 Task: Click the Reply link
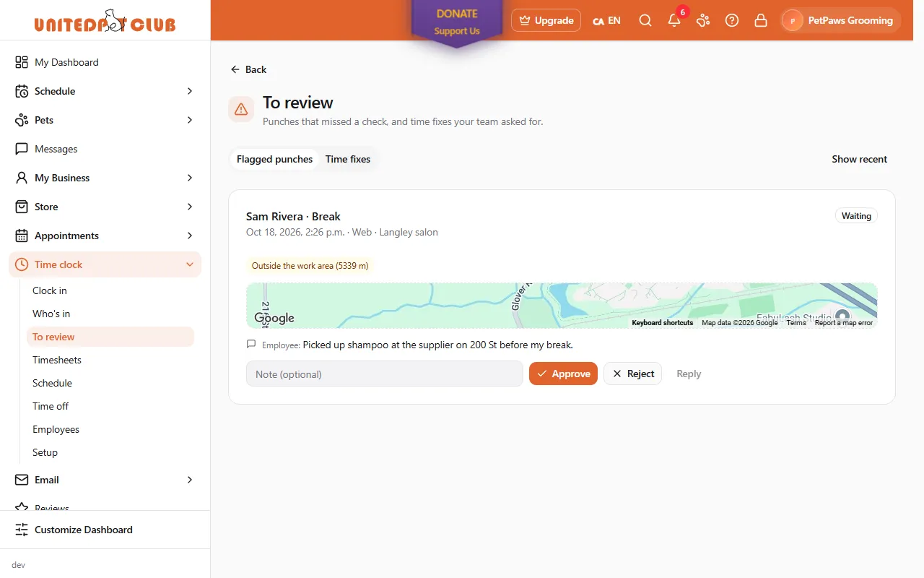(x=689, y=374)
